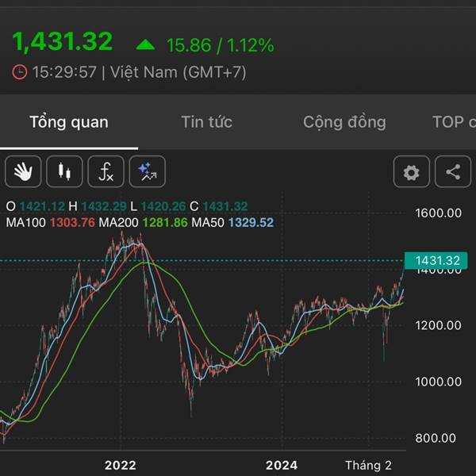Switch to the Tổng quan tab
This screenshot has height=476, width=476.
pos(69,122)
